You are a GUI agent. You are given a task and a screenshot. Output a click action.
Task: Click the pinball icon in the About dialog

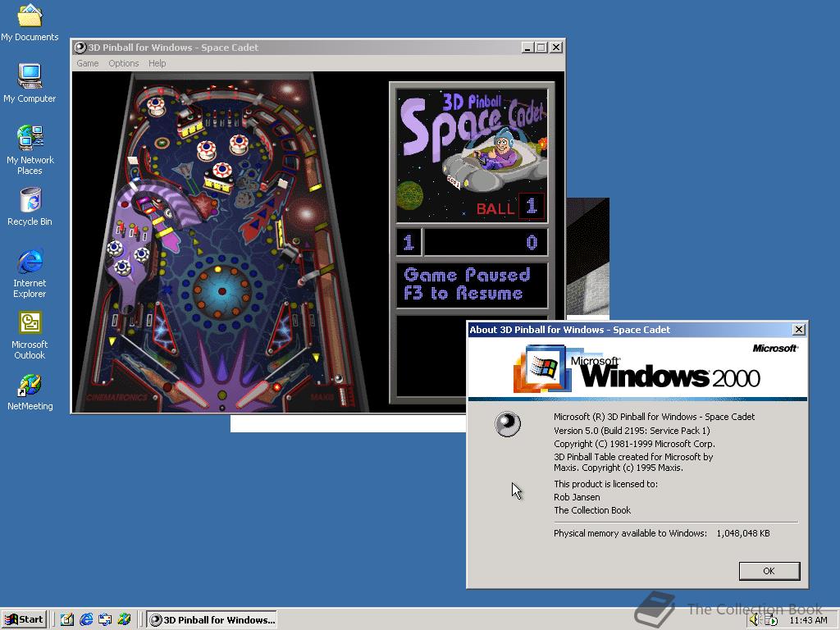pyautogui.click(x=507, y=424)
